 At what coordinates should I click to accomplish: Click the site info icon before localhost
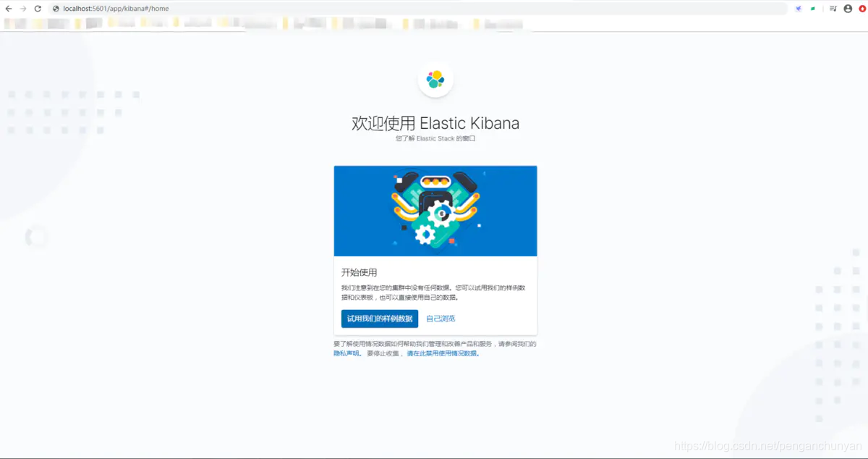coord(56,9)
